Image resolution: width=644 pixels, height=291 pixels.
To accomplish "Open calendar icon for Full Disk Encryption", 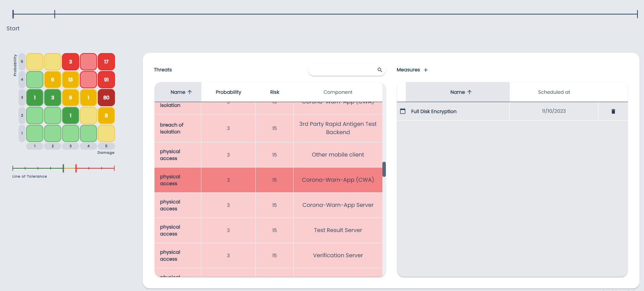I will click(x=403, y=111).
